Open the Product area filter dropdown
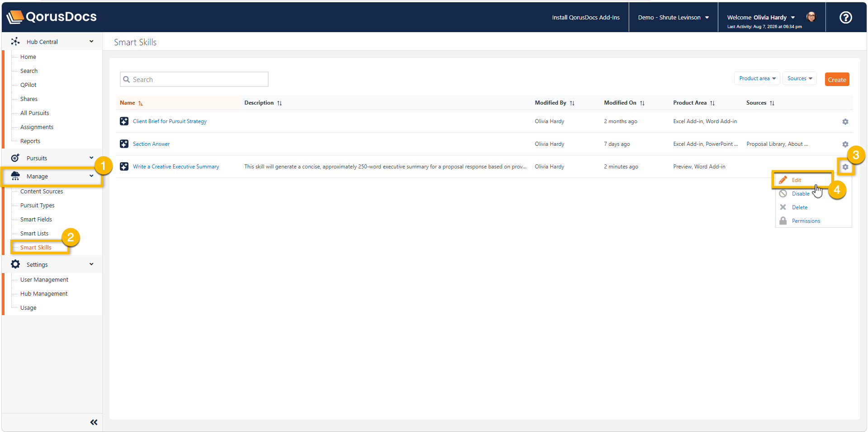Viewport: 868px width, 432px height. pyautogui.click(x=757, y=78)
